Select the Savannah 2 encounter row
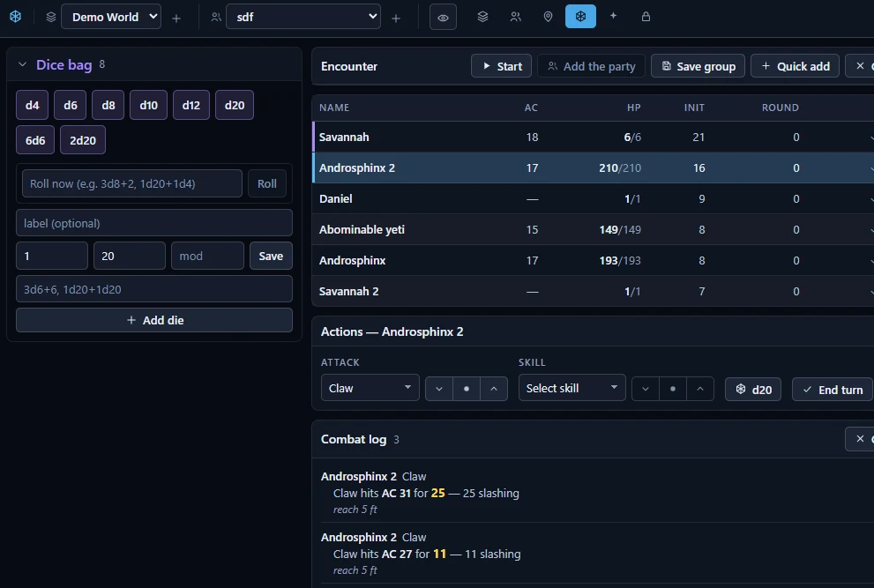 click(x=593, y=291)
